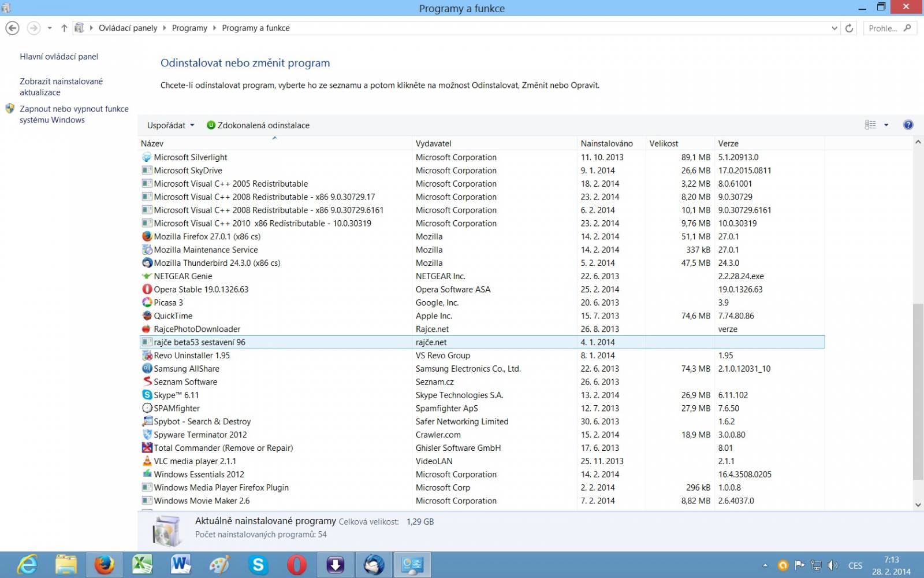Click the scroll up arrow of list
This screenshot has height=578, width=924.
pos(918,142)
